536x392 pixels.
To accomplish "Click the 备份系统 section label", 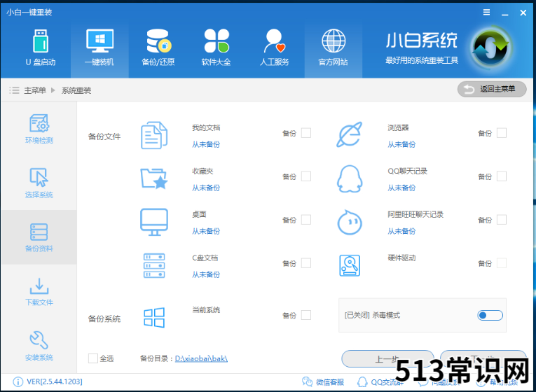I will pyautogui.click(x=104, y=319).
